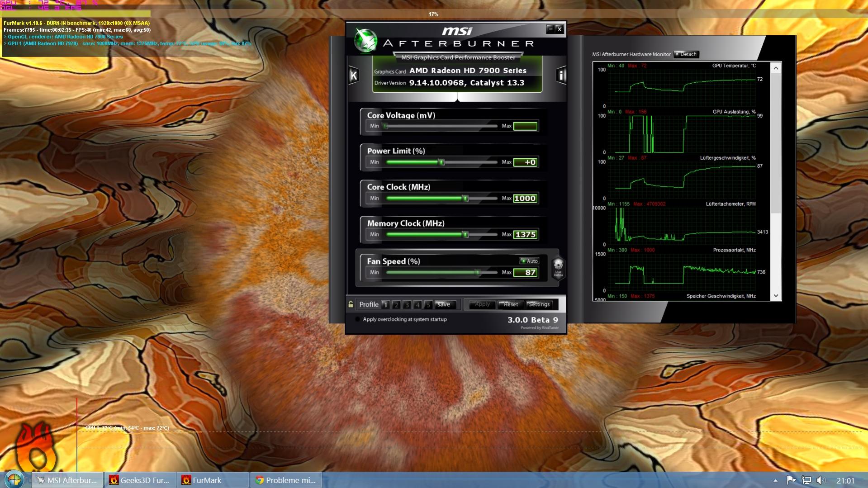Select profile slot 2
Viewport: 868px width, 488px height.
[396, 305]
